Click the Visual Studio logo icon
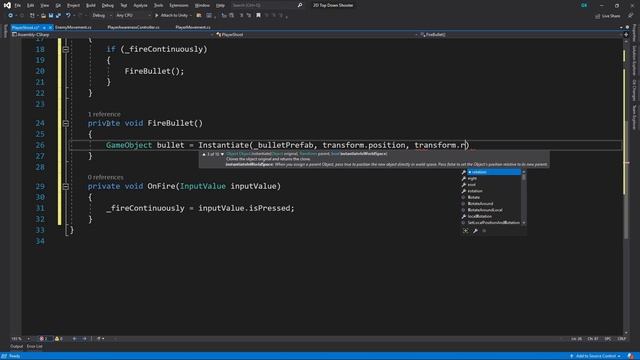Viewport: 640px width, 360px height. (7, 5)
